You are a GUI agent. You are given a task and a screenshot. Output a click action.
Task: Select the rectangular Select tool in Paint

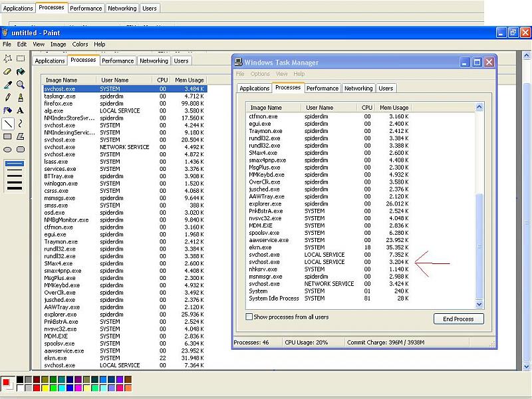click(21, 59)
